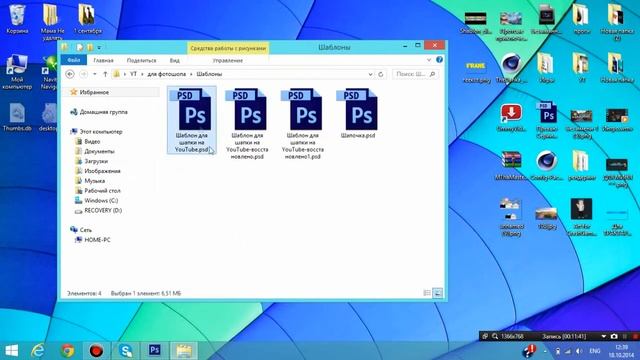Select Шаблон для шапки на YouTube-восстановлено.psd file
Viewport: 640px width, 360px height.
click(247, 123)
